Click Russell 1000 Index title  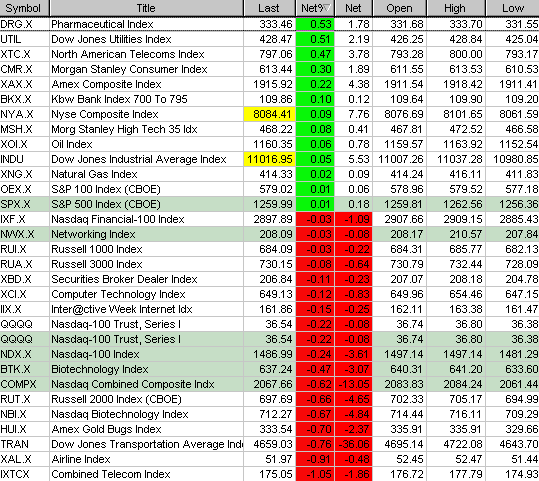click(x=97, y=249)
